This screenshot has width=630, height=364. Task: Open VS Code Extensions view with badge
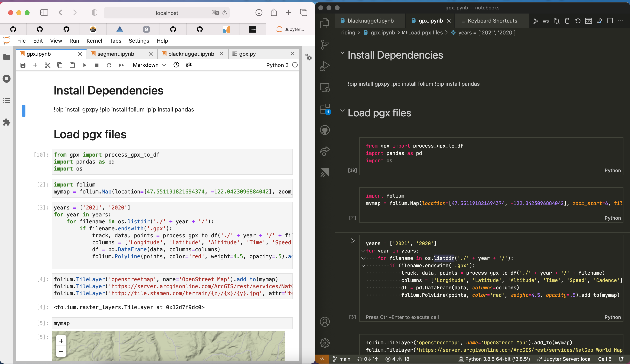click(x=325, y=109)
